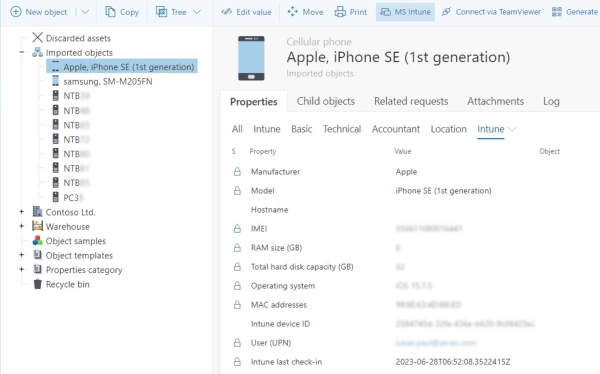Click the lock icon beside Manufacturer
The image size is (600, 374).
[237, 171]
